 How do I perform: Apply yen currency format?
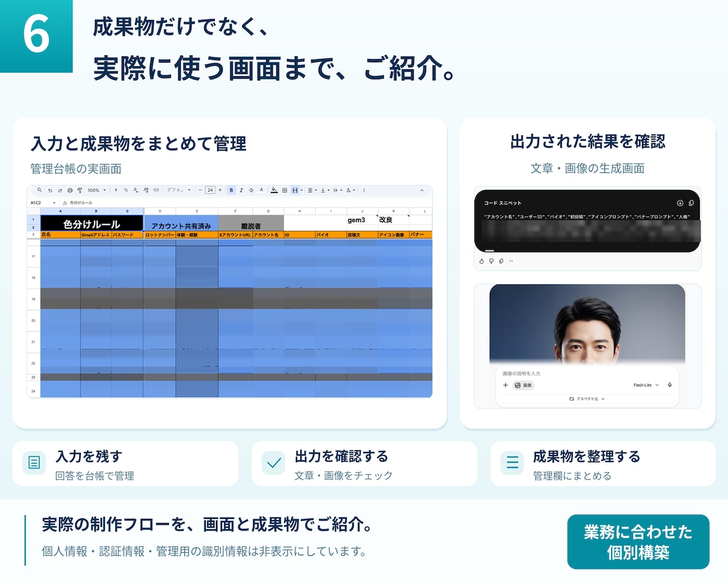click(116, 190)
